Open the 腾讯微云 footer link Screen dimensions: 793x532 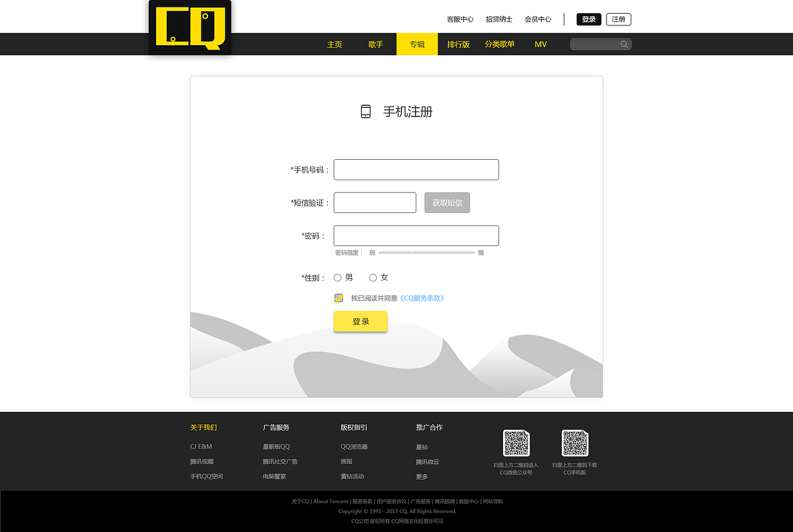point(427,462)
